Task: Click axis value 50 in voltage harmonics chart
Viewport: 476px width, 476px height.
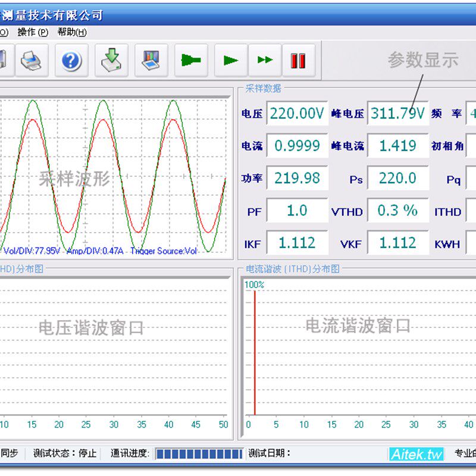Action: click(224, 424)
